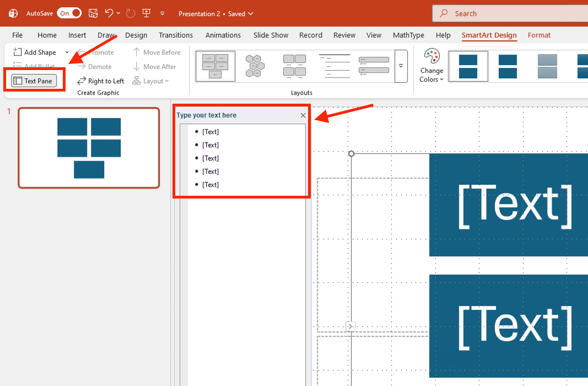Click the Move Before button
The height and width of the screenshot is (386, 588).
pyautogui.click(x=157, y=52)
